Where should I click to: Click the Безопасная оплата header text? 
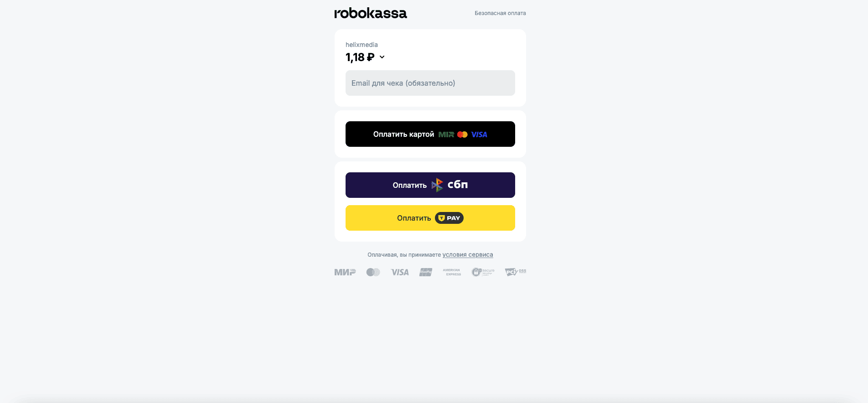pos(500,13)
